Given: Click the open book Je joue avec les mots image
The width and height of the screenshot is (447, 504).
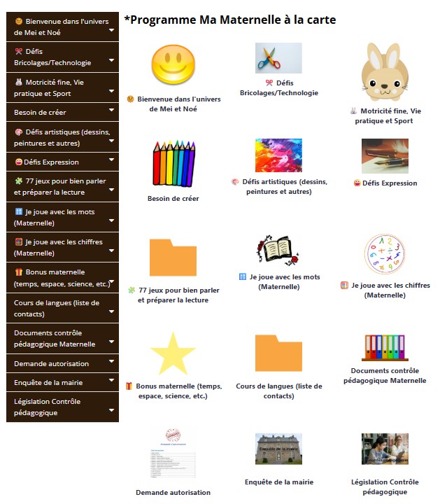Looking at the screenshot, I should 278,251.
